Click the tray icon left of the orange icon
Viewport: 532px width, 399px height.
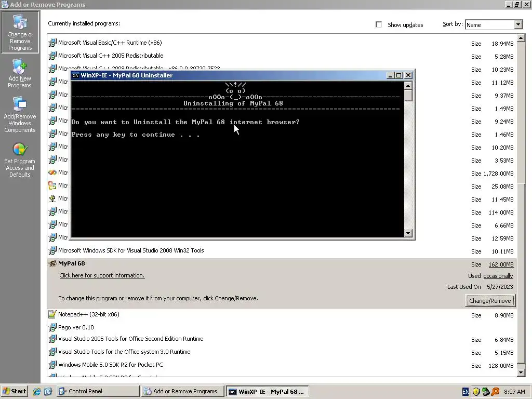point(486,392)
